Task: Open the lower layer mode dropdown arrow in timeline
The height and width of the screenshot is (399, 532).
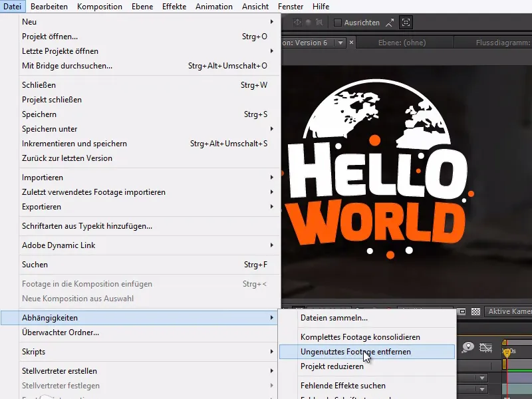Action: [x=481, y=389]
